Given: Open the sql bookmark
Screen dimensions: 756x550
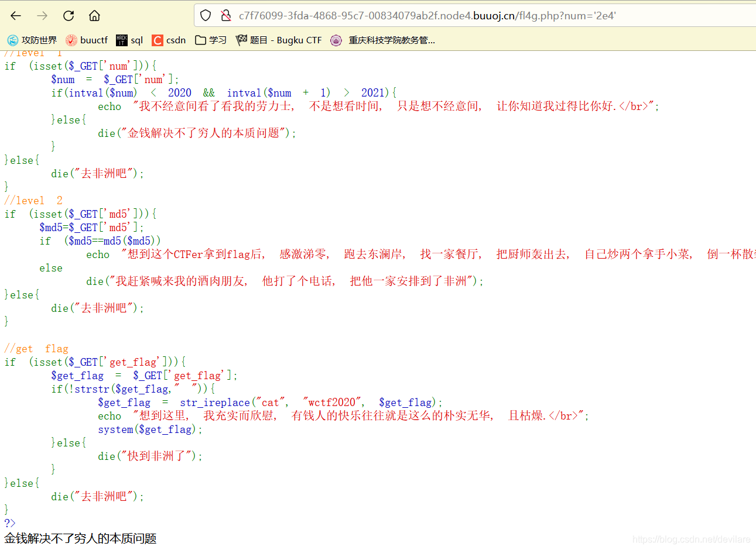Looking at the screenshot, I should (129, 40).
